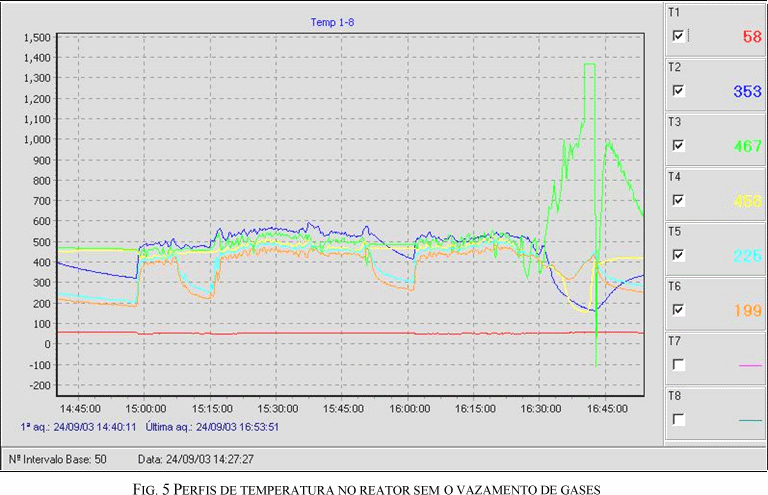768x495 pixels.
Task: Hide the T4 series via its checkbox
Action: tap(679, 200)
